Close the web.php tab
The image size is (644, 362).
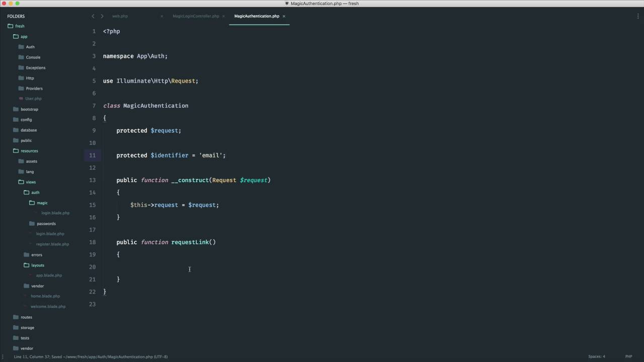coord(162,16)
